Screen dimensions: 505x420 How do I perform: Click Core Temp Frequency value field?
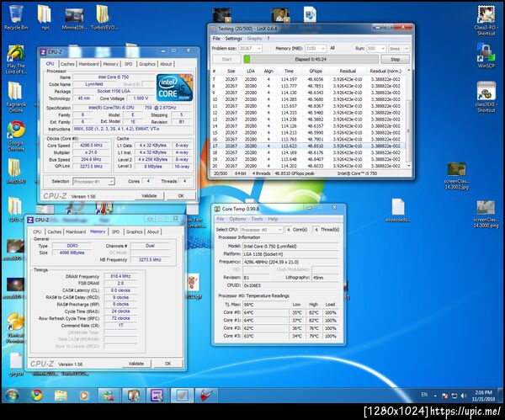(290, 262)
